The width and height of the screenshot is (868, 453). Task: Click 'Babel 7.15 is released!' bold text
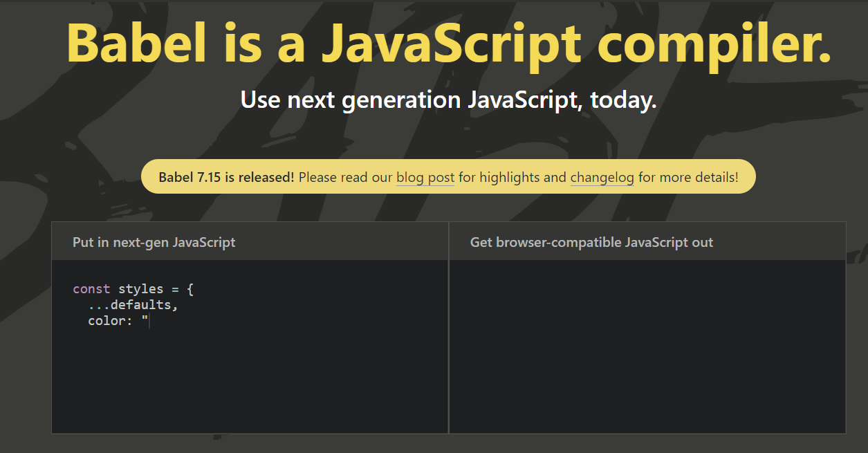(x=226, y=177)
